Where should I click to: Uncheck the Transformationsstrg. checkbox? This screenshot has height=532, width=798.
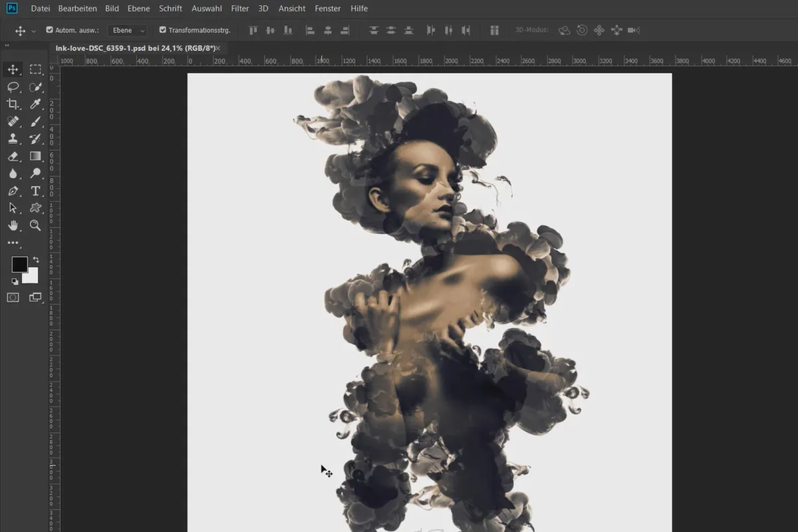tap(163, 30)
